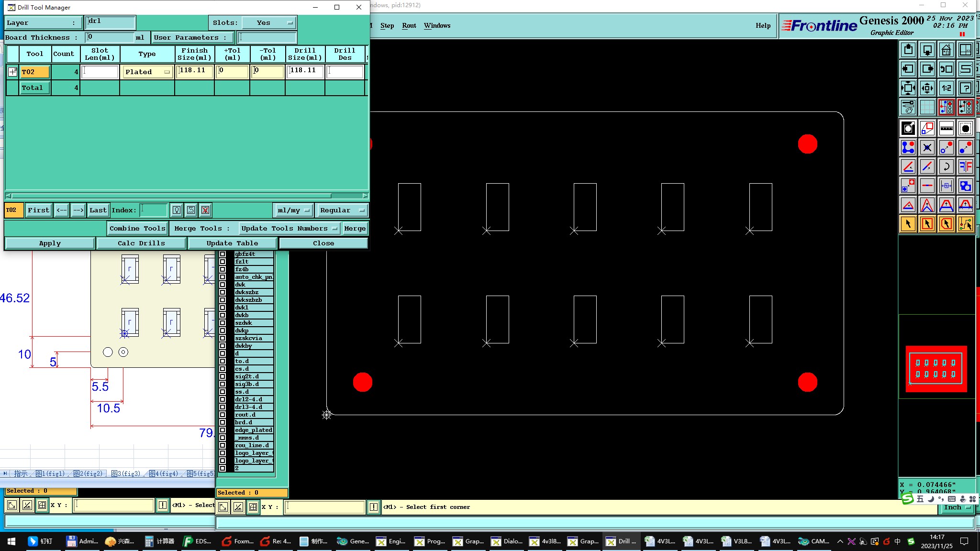
Task: Toggle checkbox for layer rout.d
Action: [x=223, y=415]
